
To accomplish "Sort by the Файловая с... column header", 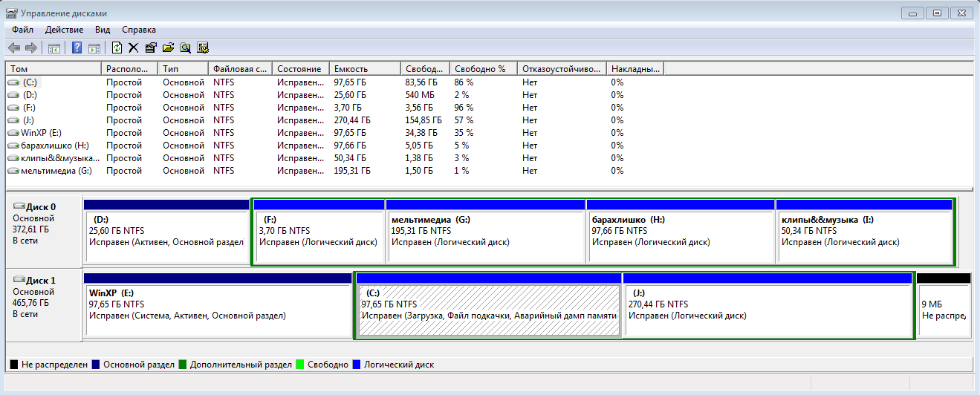I will [x=241, y=68].
